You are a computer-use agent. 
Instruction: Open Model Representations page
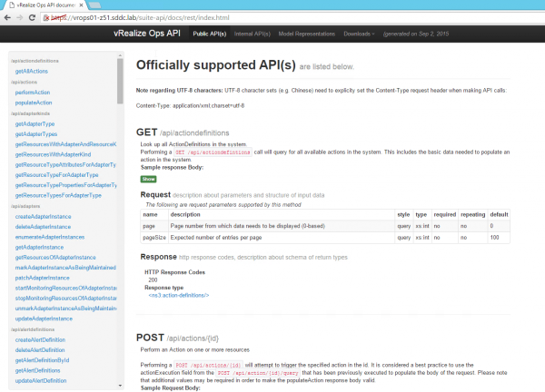point(307,34)
